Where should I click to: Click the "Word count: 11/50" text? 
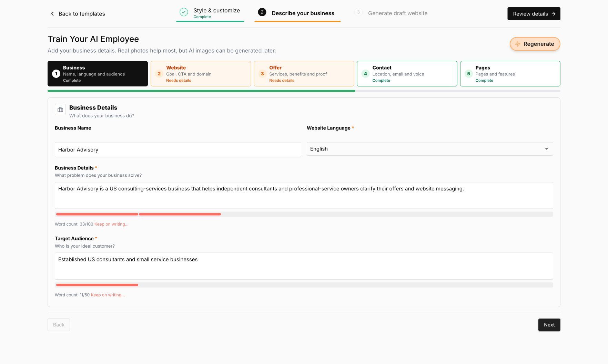(72, 295)
